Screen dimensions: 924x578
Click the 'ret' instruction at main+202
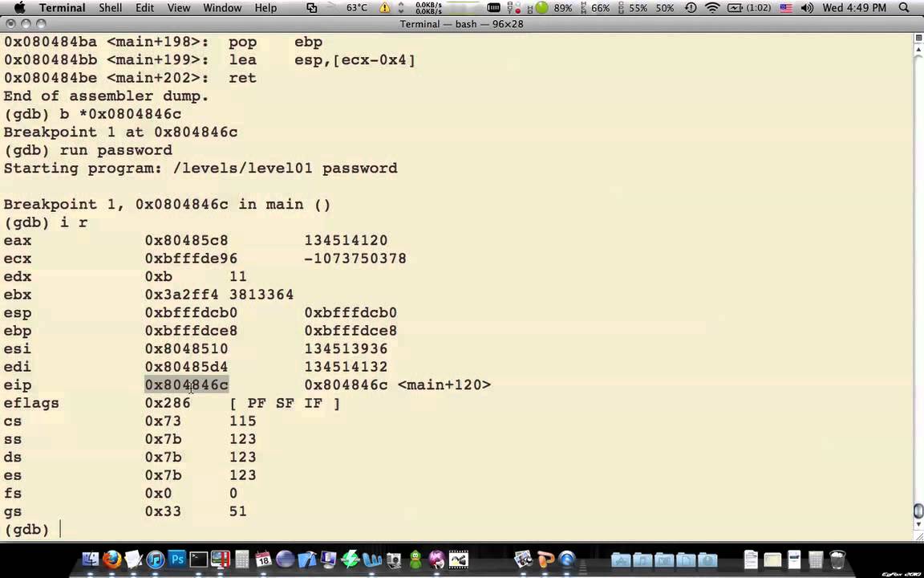coord(243,78)
